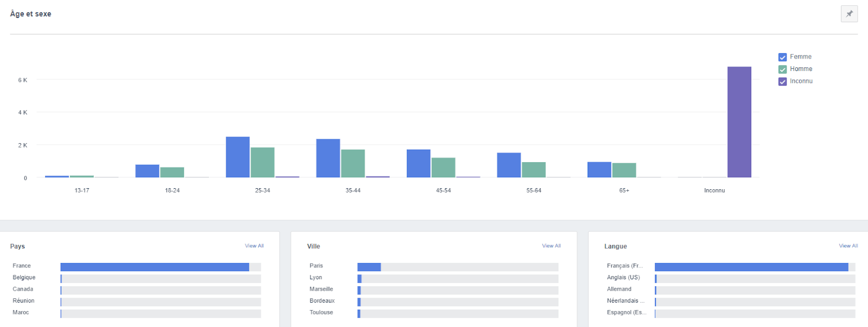
Task: Open View All in Ville card
Action: 551,246
